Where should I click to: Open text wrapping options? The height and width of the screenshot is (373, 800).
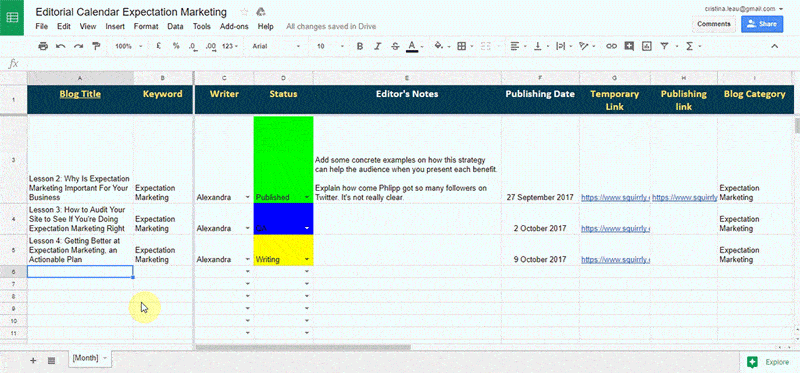[560, 46]
